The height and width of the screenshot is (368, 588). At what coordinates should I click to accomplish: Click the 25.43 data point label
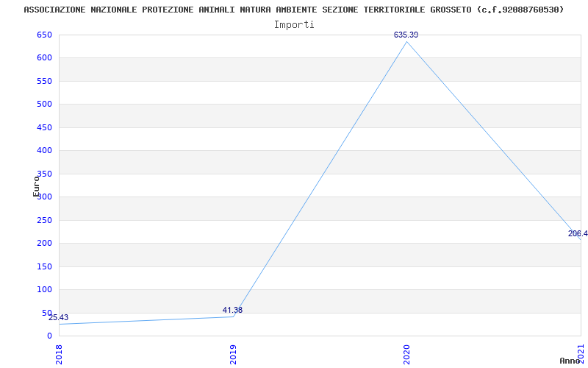click(59, 318)
